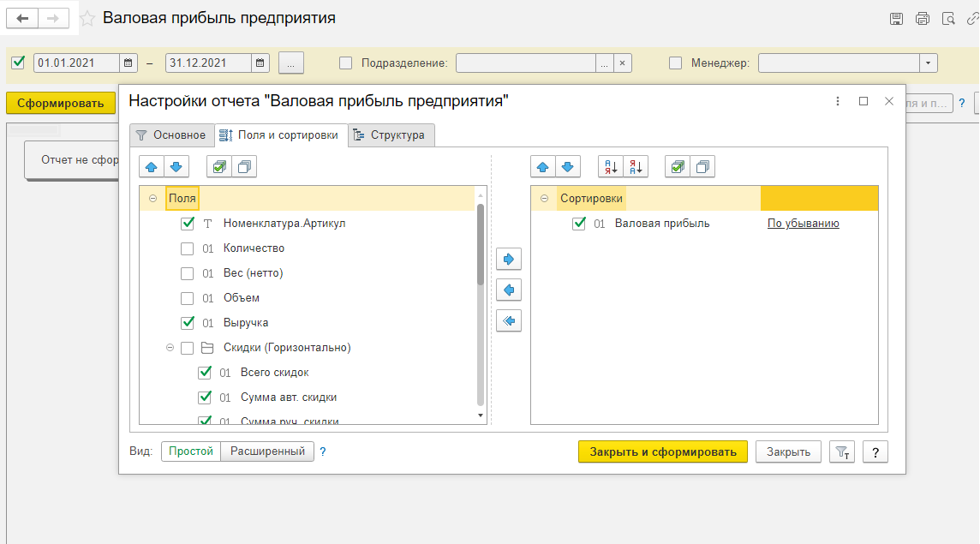Viewport: 980px width, 544px height.
Task: Check all fields in Поля panel
Action: tap(219, 167)
